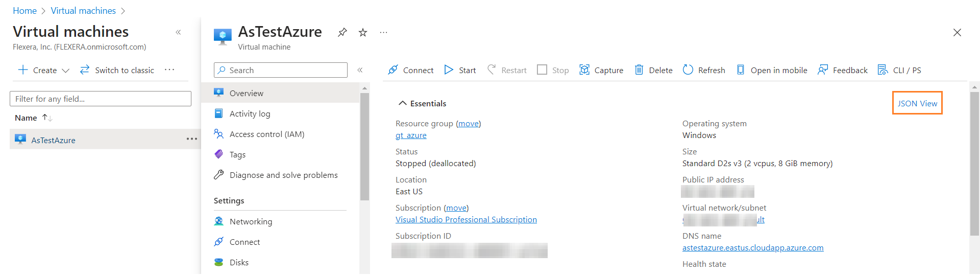This screenshot has height=275, width=980.
Task: Click the Filter for any field box
Action: pos(101,99)
